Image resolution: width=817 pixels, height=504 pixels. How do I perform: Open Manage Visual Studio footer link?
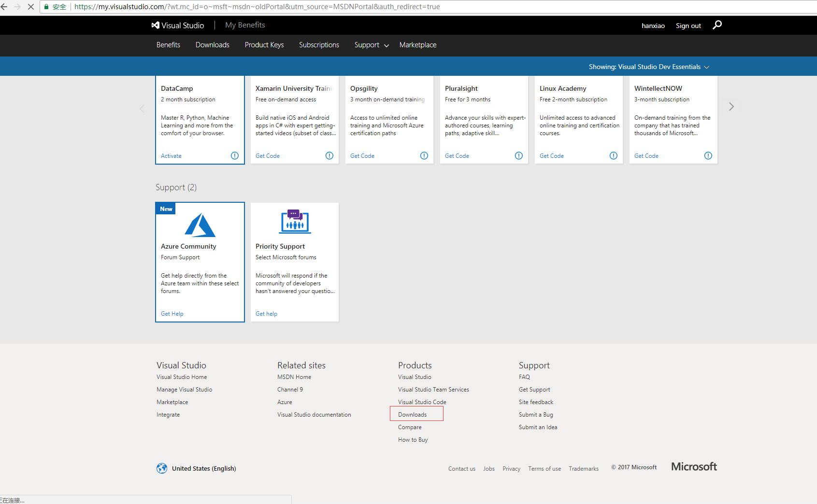click(184, 390)
